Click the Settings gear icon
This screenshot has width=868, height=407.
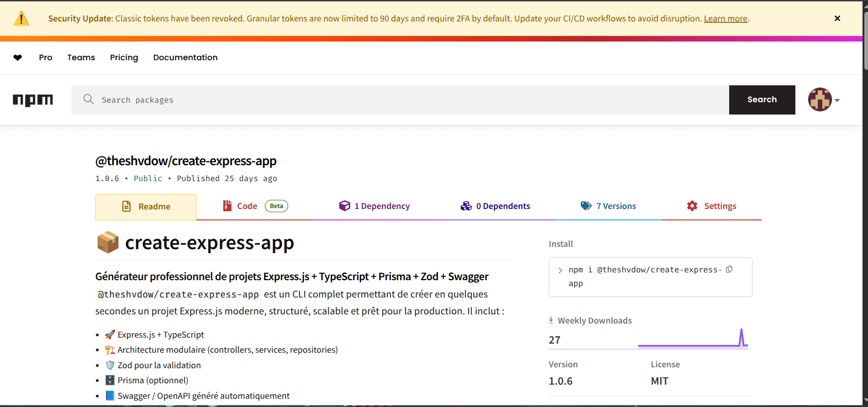(x=692, y=206)
